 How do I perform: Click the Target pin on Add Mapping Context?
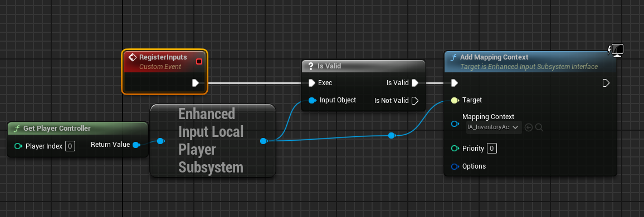click(x=454, y=100)
